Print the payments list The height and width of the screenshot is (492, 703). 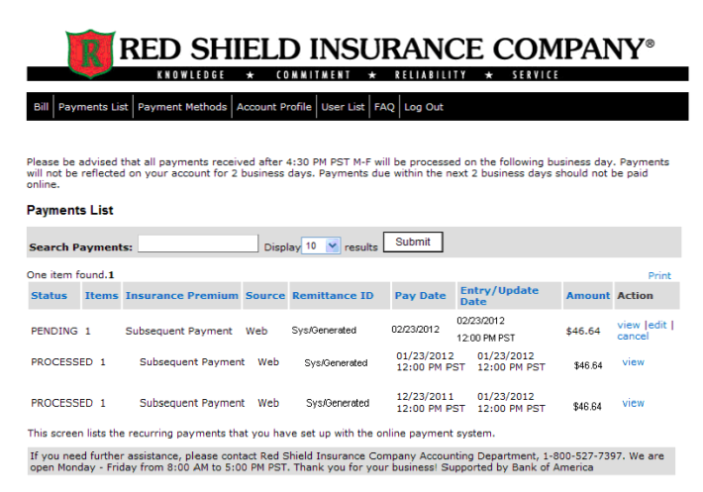[660, 275]
